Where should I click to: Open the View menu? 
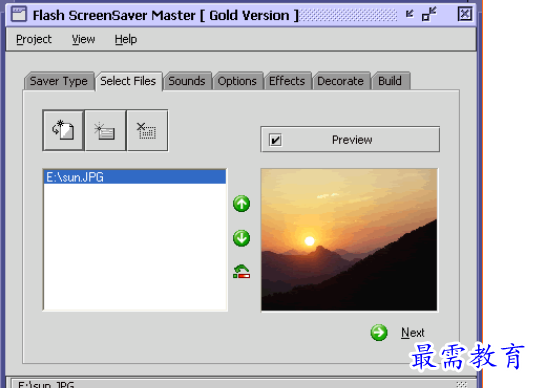[x=83, y=39]
